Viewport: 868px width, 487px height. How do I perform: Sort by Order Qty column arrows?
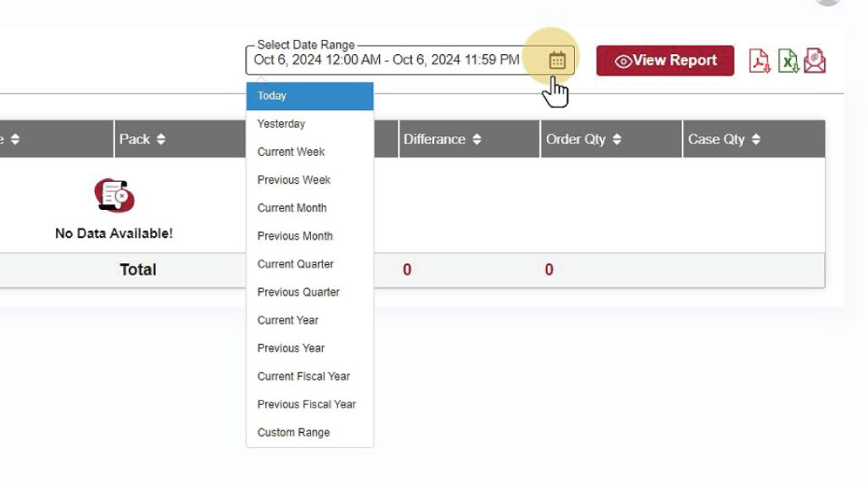pos(617,140)
